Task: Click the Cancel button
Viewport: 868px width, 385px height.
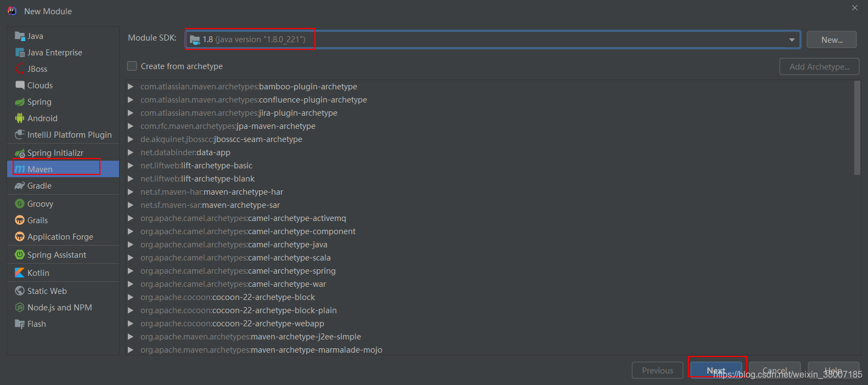Action: point(775,370)
